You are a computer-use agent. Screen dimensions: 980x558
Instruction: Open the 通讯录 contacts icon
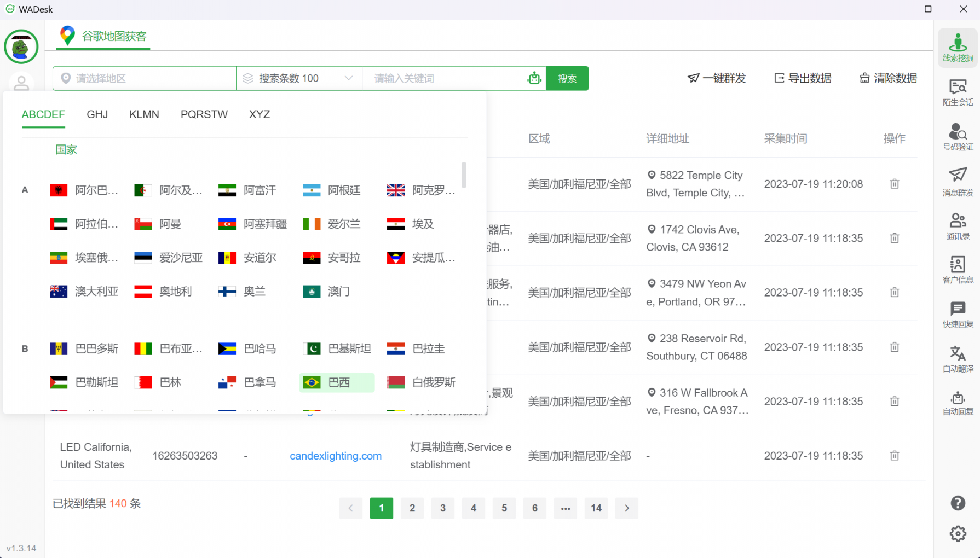pos(957,226)
